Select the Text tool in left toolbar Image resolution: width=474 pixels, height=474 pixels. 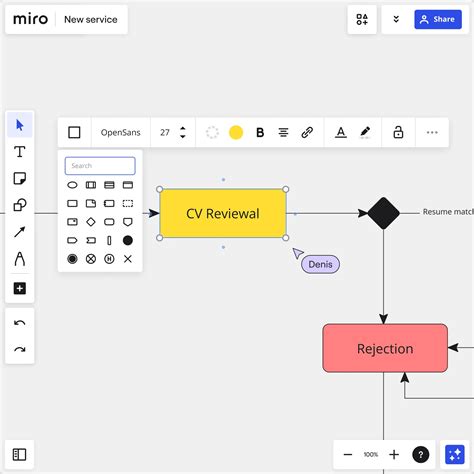pos(20,152)
